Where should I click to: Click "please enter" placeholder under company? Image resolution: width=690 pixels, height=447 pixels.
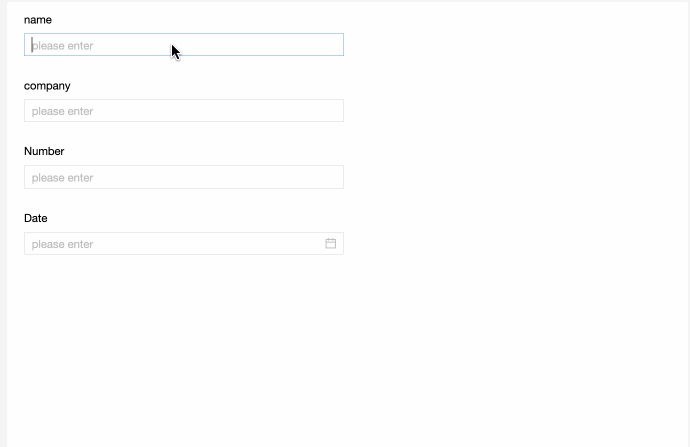click(62, 111)
